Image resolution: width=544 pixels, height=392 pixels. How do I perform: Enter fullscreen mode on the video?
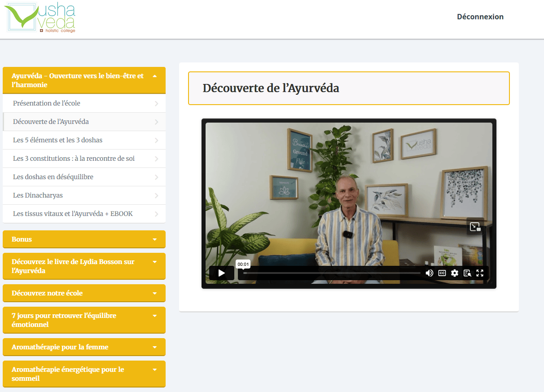pyautogui.click(x=480, y=273)
